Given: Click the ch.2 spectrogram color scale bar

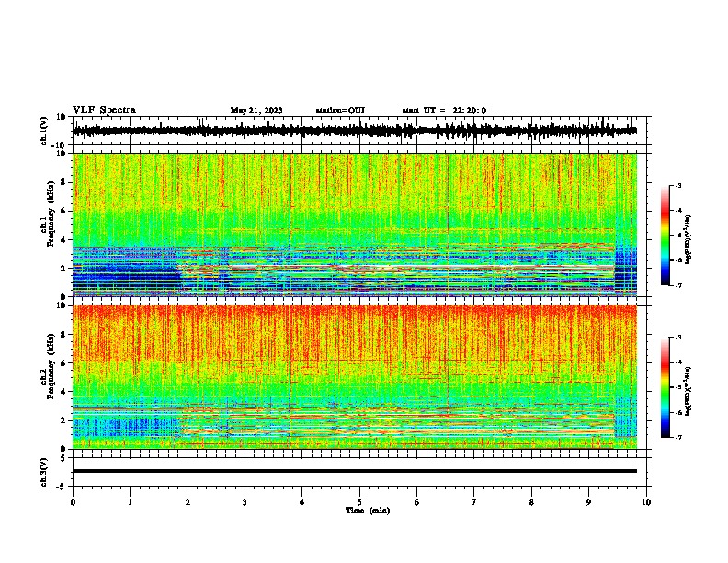Looking at the screenshot, I should pyautogui.click(x=665, y=387).
